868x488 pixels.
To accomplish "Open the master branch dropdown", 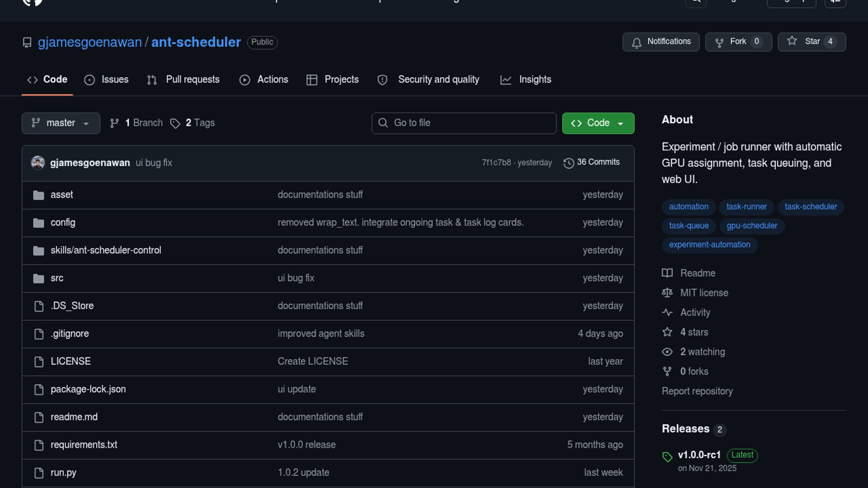I will tap(61, 123).
